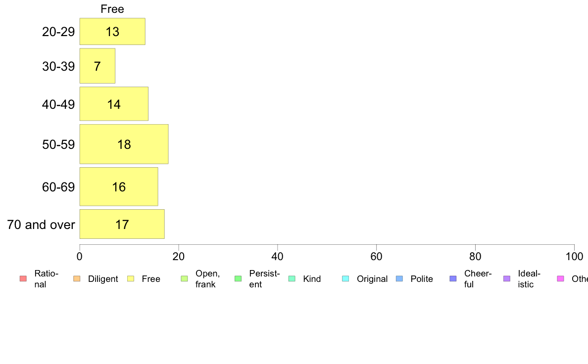Click the 70 and over axis label
Viewport: 588px width, 364px height.
[x=41, y=225]
